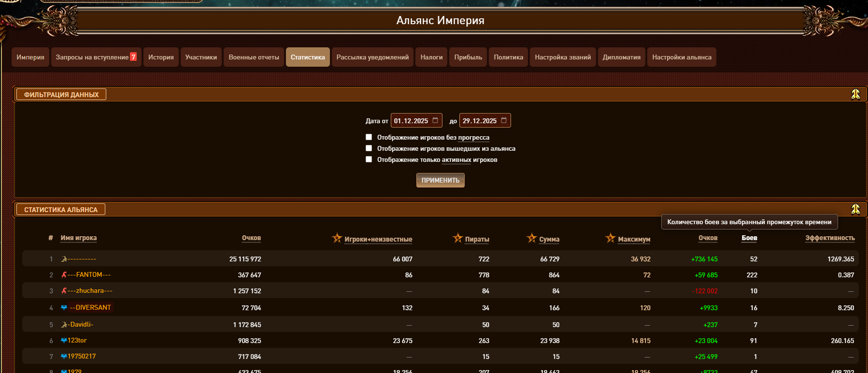The height and width of the screenshot is (373, 868).
Task: Click race icon next to ---FANTOM---
Action: tap(64, 275)
